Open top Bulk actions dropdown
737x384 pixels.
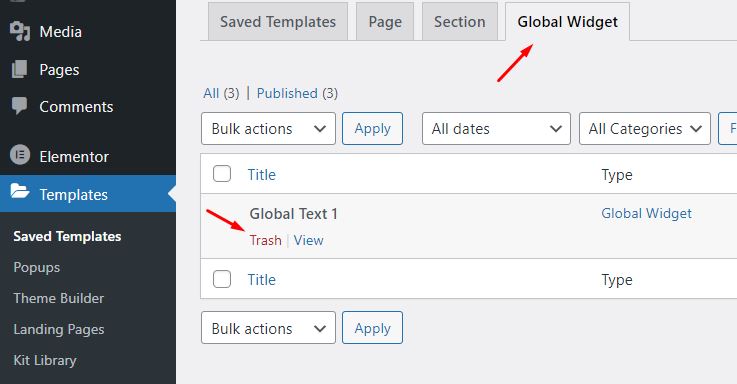(x=268, y=128)
